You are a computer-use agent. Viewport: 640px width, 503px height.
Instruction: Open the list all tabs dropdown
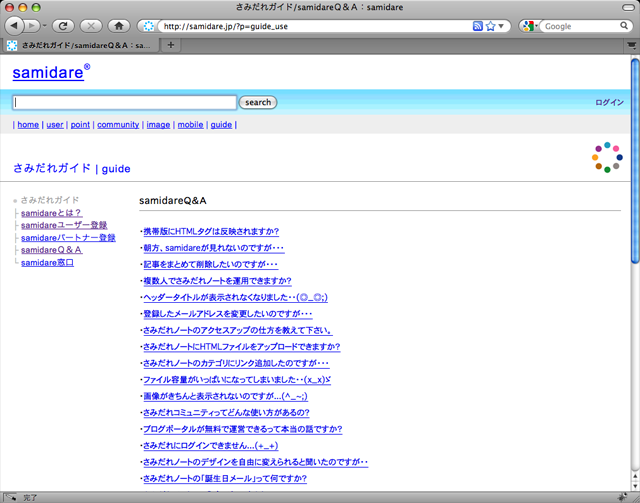632,45
